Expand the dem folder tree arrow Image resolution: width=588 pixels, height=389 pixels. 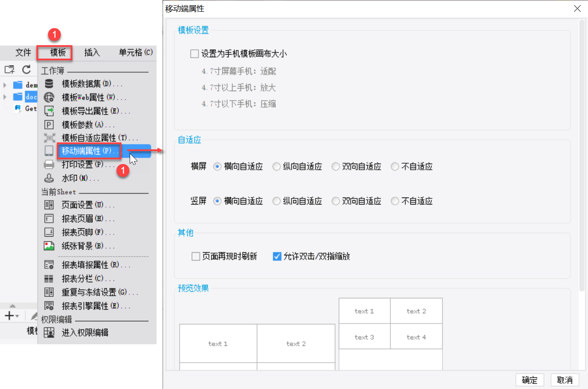[5, 85]
